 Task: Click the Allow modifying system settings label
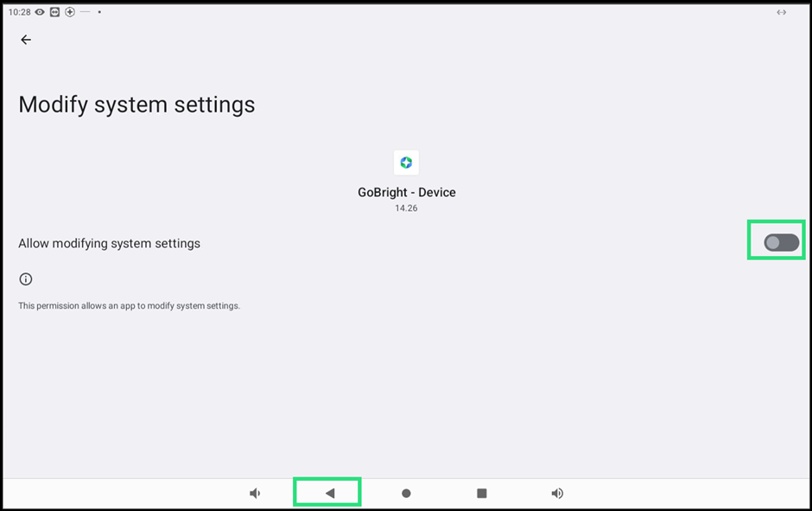tap(109, 244)
